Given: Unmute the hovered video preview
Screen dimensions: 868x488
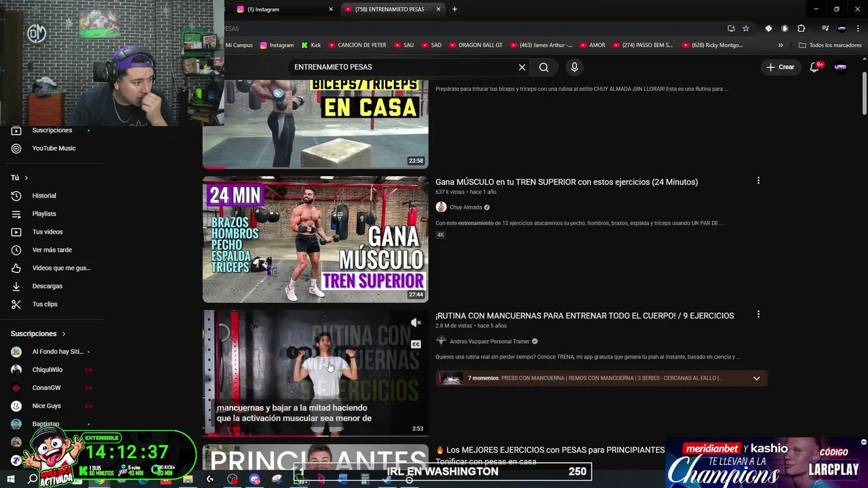Looking at the screenshot, I should [416, 323].
